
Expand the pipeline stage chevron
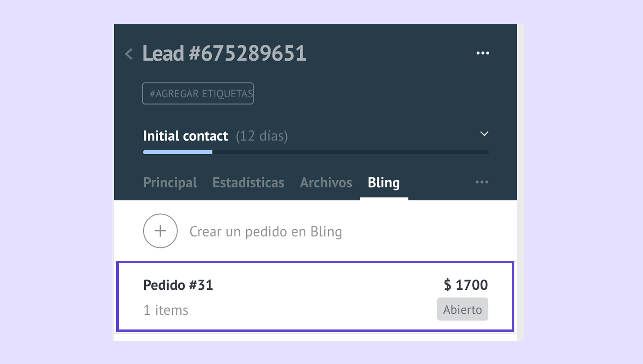point(484,134)
